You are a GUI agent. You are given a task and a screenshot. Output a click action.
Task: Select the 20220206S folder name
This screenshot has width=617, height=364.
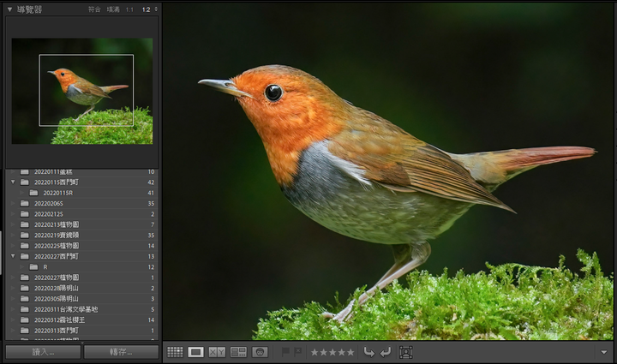click(x=48, y=203)
